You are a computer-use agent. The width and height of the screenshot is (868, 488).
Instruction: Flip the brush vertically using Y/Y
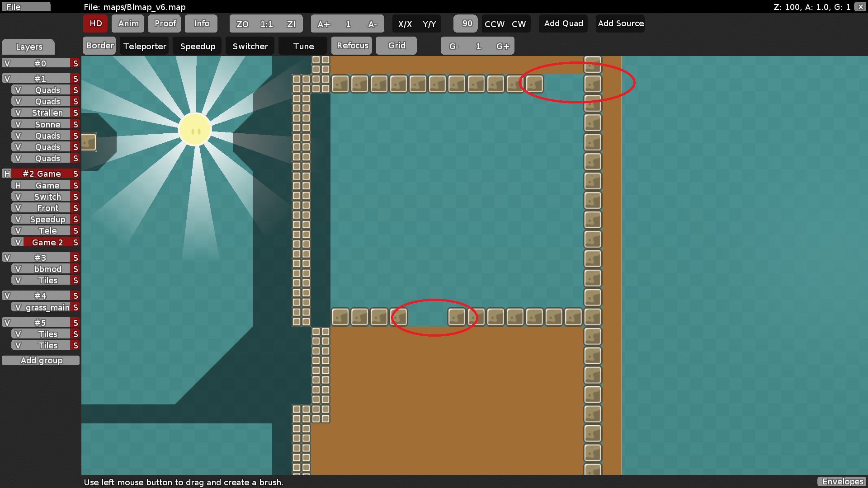pos(428,23)
